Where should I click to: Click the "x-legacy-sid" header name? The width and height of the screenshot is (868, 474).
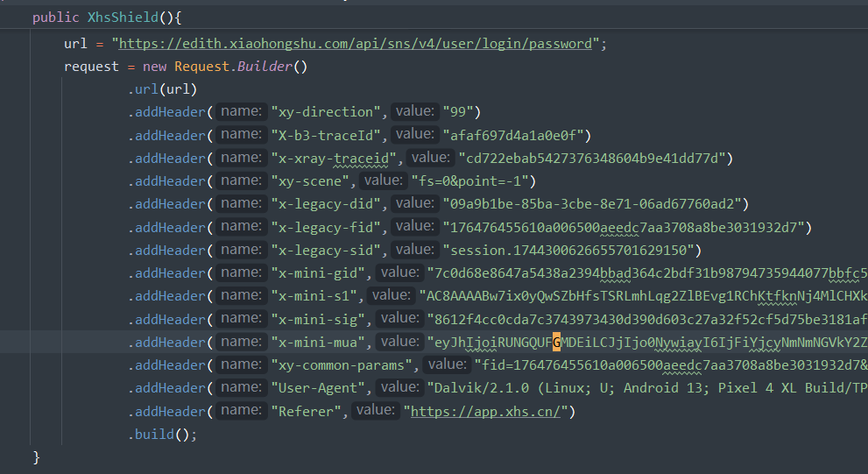[x=326, y=251]
